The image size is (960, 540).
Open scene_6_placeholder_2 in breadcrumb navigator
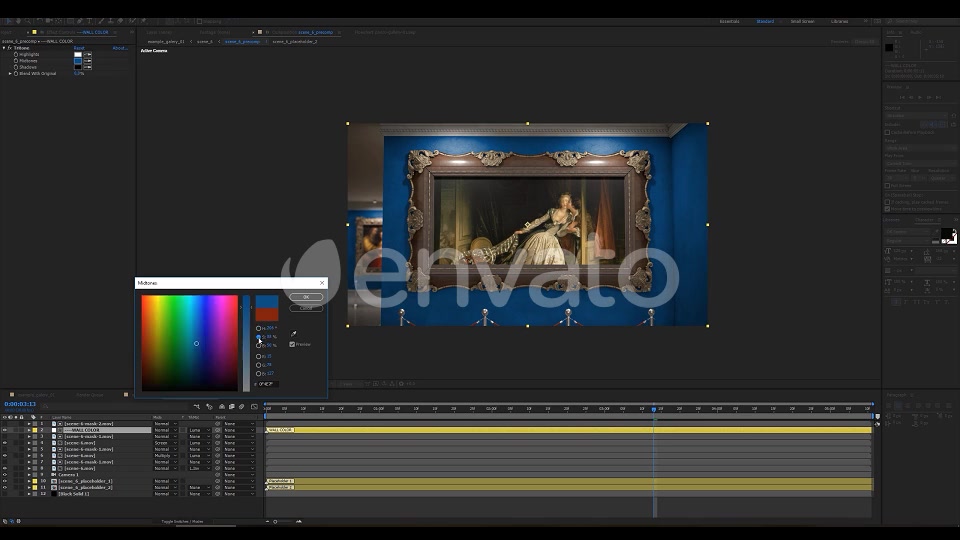coord(295,42)
